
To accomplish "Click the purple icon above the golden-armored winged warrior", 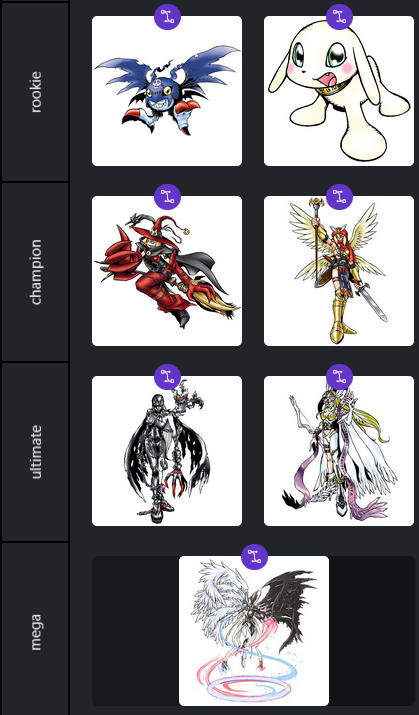I will [x=339, y=197].
